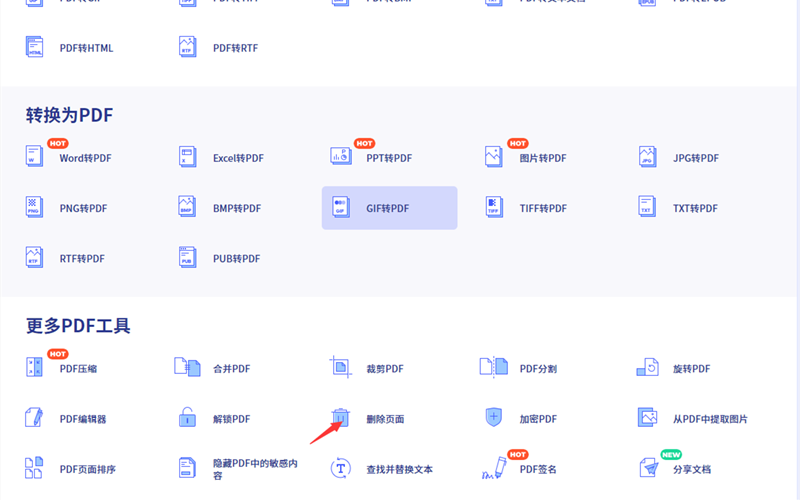Click the PDF签名 pen icon
Image resolution: width=800 pixels, height=500 pixels.
point(494,468)
